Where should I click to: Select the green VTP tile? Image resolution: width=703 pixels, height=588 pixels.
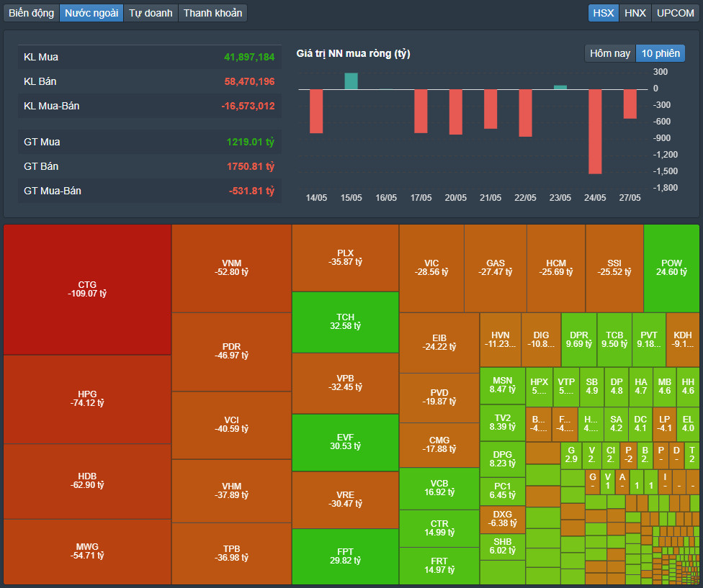tap(566, 386)
